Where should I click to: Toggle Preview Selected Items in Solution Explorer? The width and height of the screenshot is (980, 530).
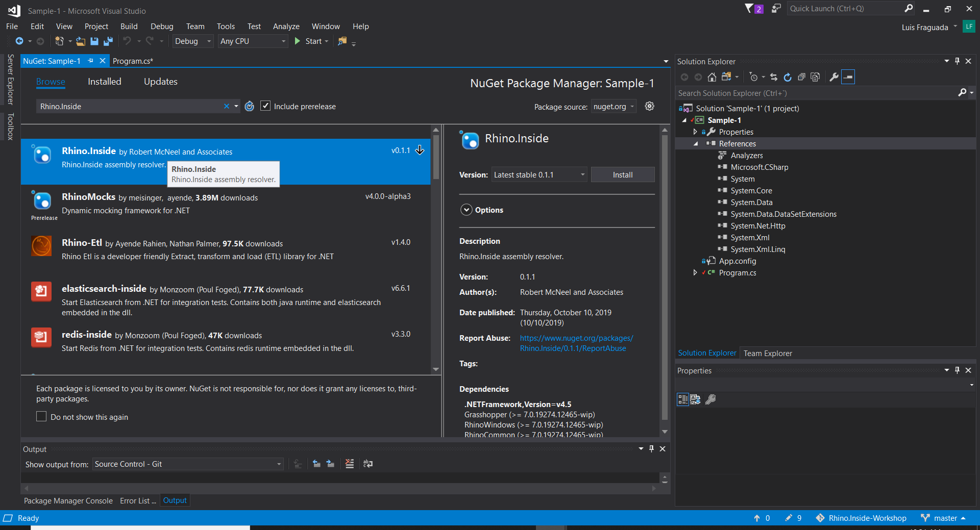(848, 77)
